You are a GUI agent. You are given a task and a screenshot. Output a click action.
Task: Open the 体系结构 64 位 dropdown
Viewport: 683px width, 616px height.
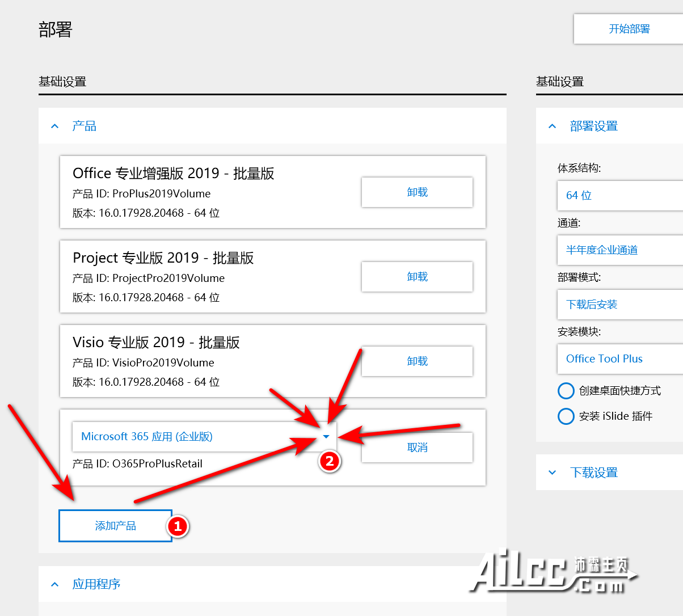(x=620, y=196)
